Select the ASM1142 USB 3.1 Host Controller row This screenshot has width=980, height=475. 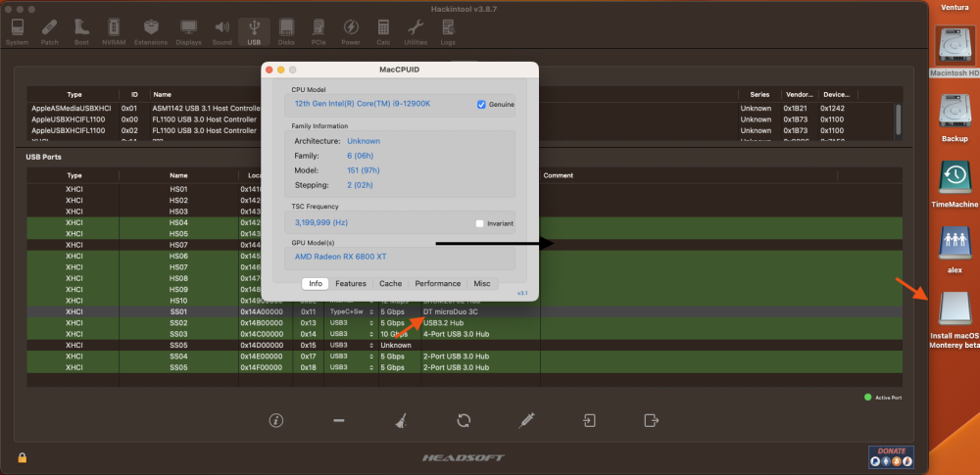point(461,108)
